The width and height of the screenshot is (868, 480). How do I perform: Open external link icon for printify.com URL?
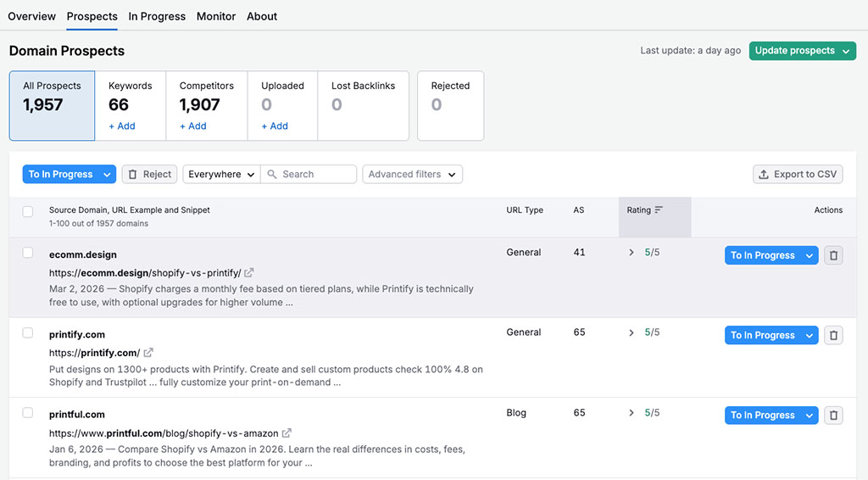click(148, 352)
